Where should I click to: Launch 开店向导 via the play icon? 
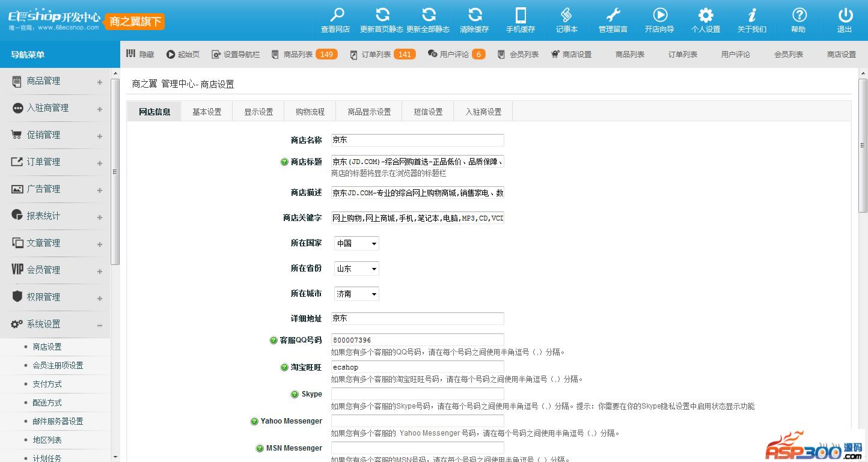(659, 15)
